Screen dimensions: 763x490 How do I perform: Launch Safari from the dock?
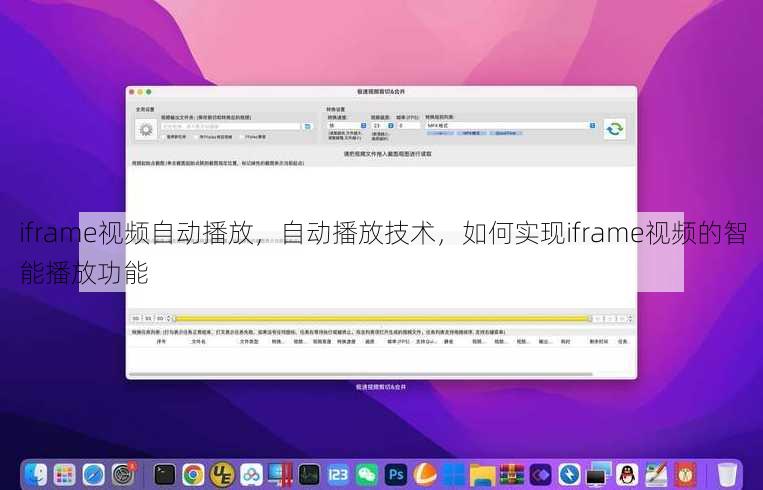click(x=93, y=474)
